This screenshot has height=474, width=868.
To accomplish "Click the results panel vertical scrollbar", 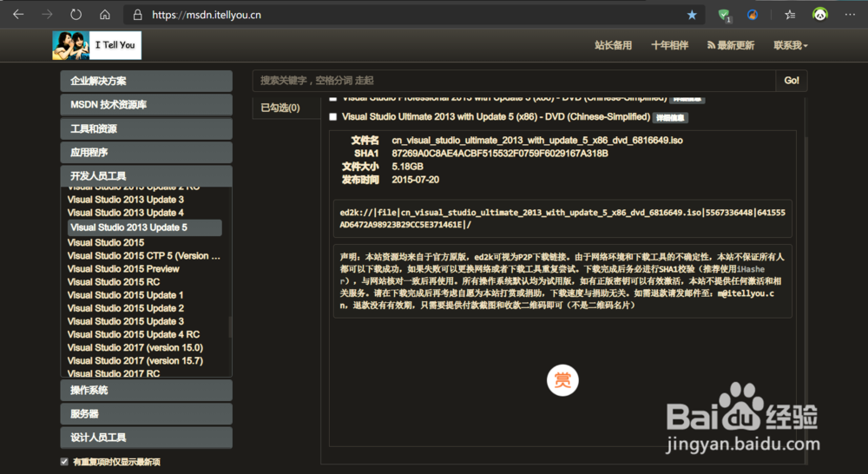I will pyautogui.click(x=806, y=282).
